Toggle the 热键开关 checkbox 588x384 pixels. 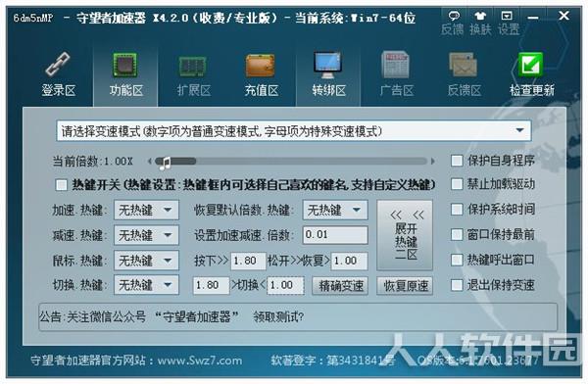pos(61,185)
